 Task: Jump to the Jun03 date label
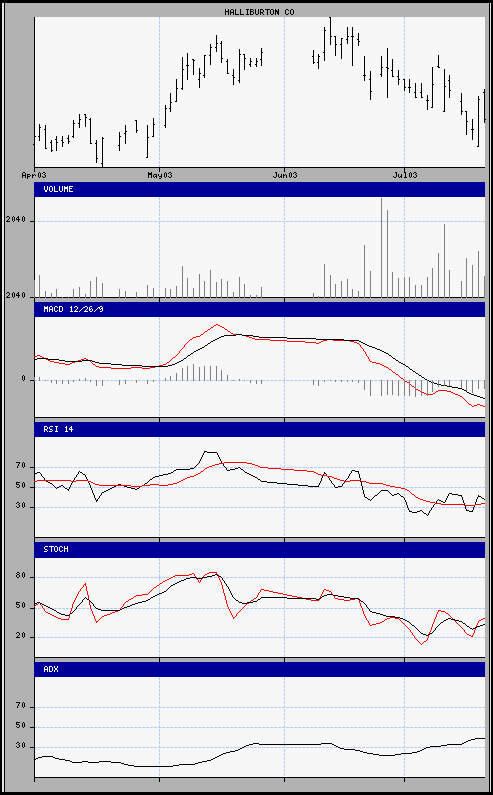(x=284, y=175)
